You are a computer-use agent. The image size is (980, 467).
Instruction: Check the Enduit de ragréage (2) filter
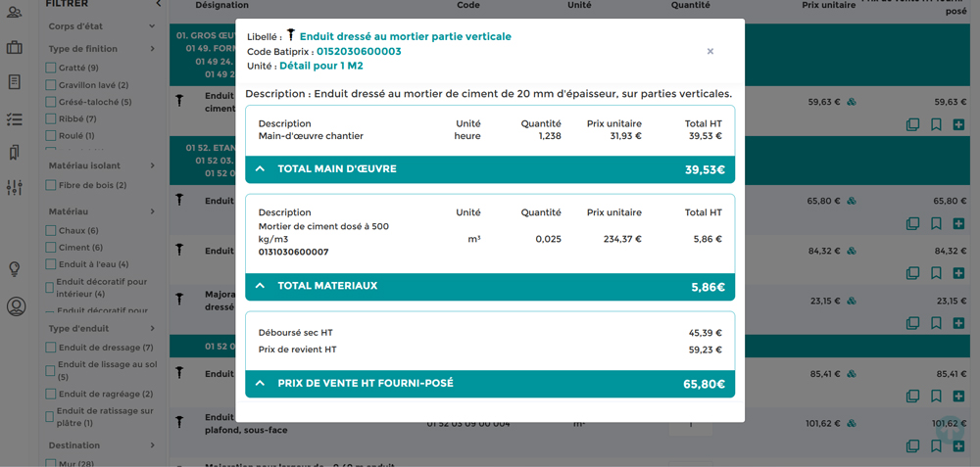click(x=51, y=394)
